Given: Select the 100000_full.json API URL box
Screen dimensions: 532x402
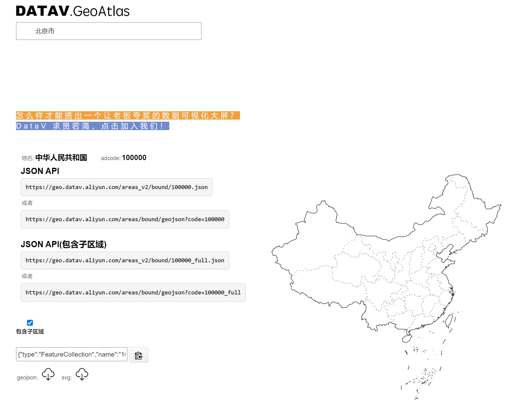Looking at the screenshot, I should tap(125, 260).
